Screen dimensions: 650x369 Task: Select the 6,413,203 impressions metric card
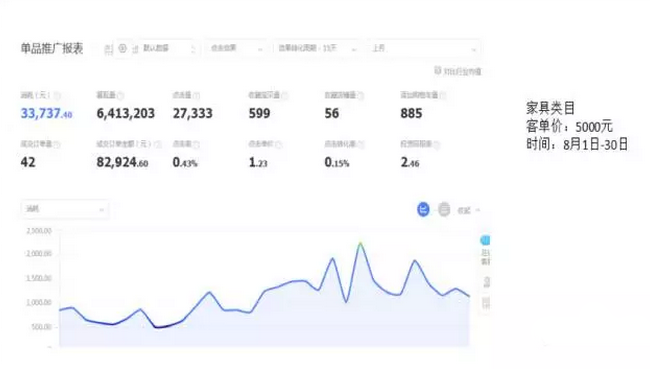[126, 106]
